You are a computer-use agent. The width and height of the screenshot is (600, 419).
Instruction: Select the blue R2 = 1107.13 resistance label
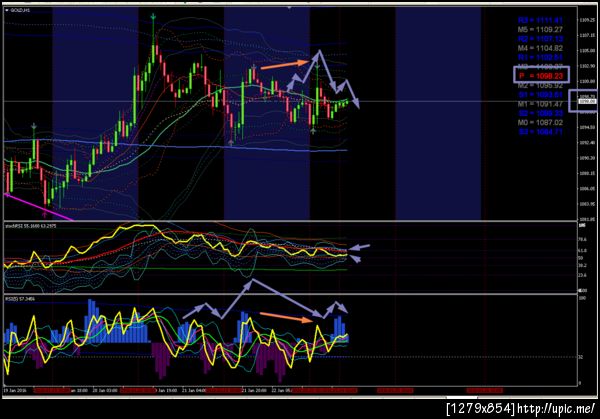tap(540, 39)
